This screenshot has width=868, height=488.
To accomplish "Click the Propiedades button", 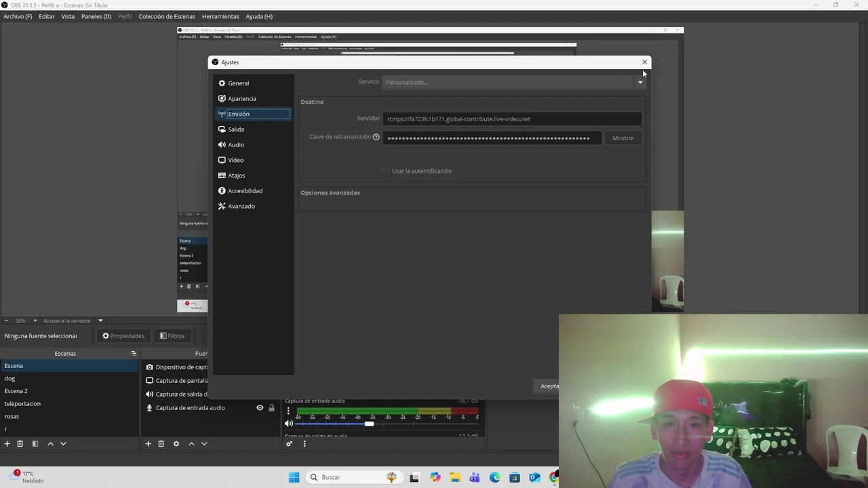I will (123, 336).
